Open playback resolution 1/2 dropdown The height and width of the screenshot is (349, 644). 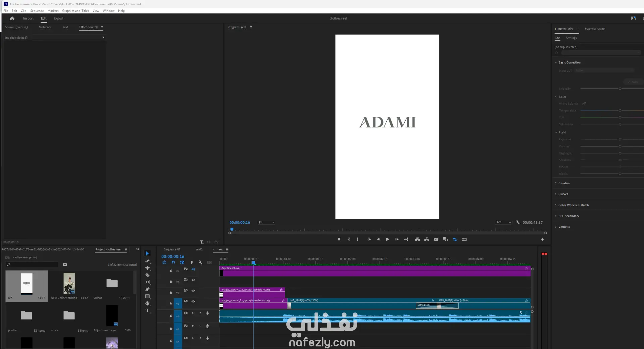(503, 222)
